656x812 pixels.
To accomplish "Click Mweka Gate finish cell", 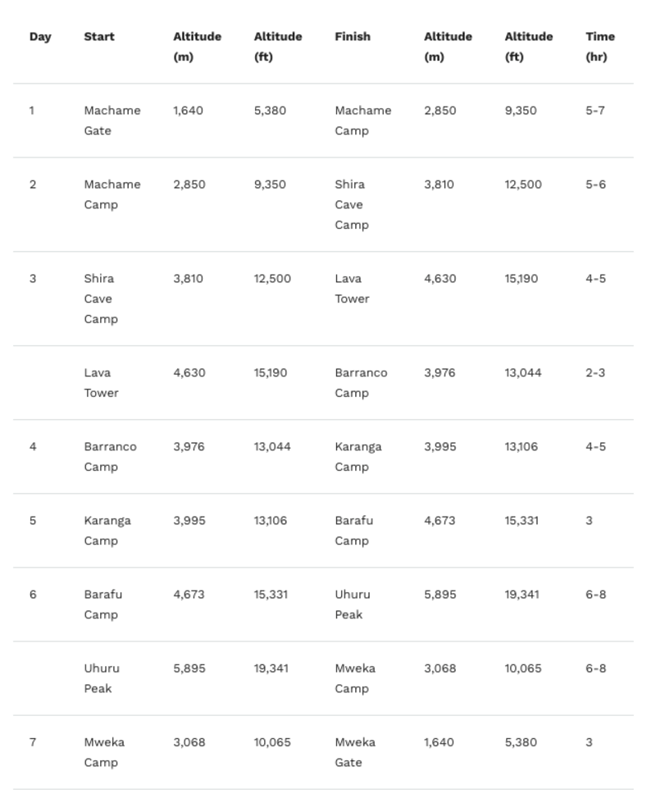I will pos(355,752).
